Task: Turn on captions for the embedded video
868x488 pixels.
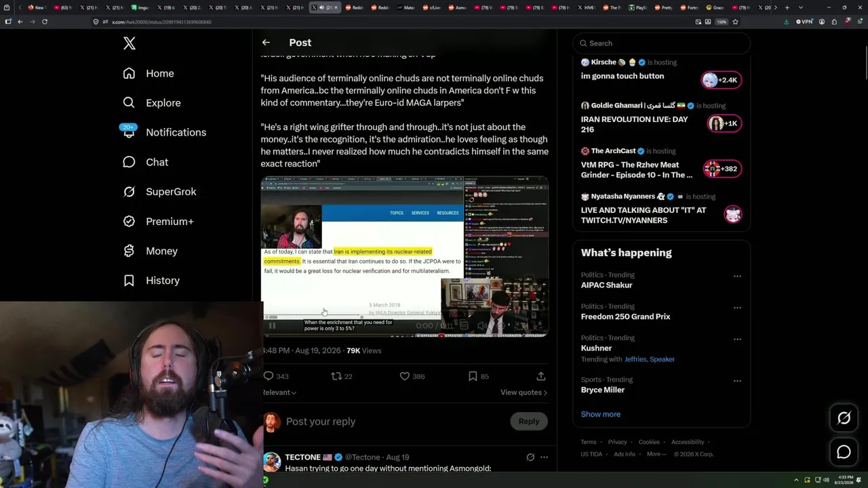Action: [464, 326]
